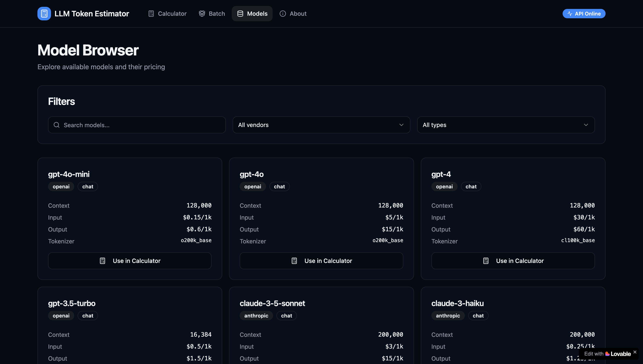Viewport: 643px width, 364px height.
Task: Click o200k_base tokenizer value on gpt-4o
Action: click(388, 240)
